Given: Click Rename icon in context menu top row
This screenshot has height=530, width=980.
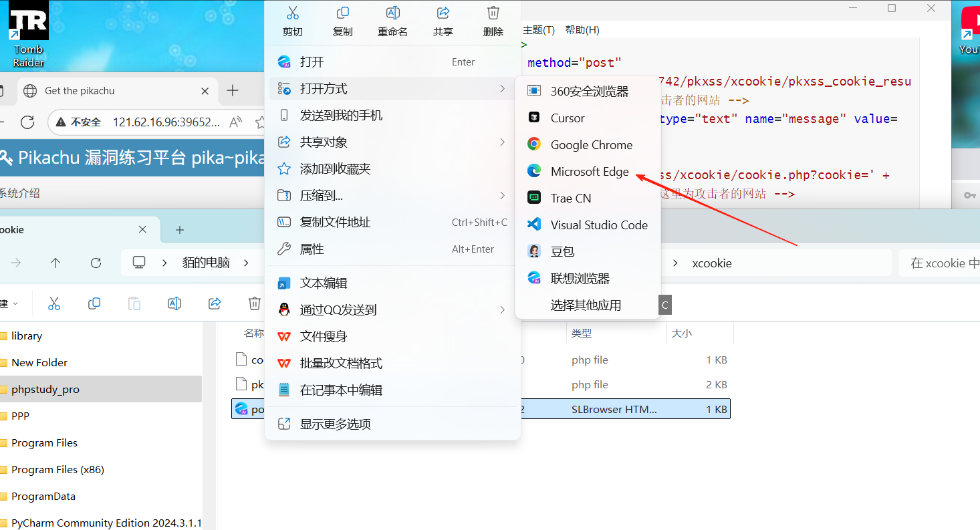Looking at the screenshot, I should [x=393, y=13].
